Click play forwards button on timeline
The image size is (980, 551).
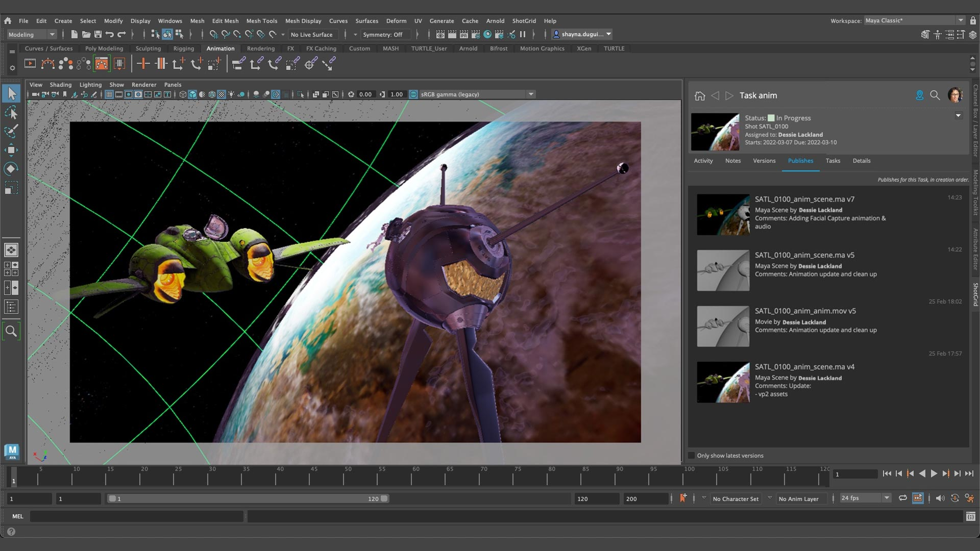click(x=934, y=474)
